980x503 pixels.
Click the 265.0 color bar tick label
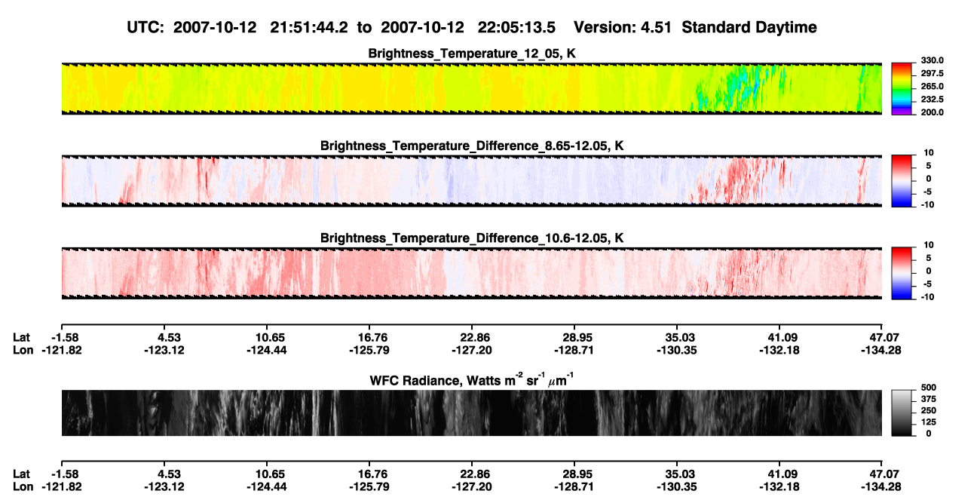[x=933, y=86]
